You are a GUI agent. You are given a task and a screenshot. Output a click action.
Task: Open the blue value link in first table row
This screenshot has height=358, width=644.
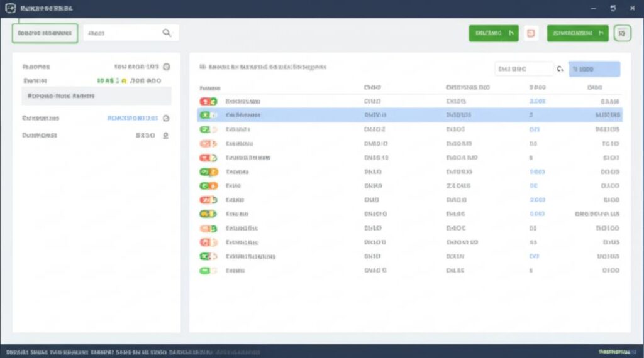click(x=537, y=101)
